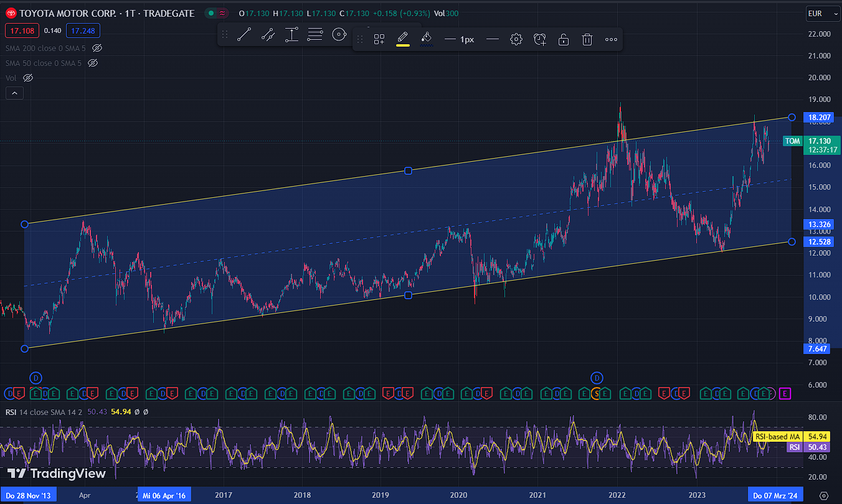Click the red 17.108 sell price button
Viewport: 842px width, 504px height.
22,30
